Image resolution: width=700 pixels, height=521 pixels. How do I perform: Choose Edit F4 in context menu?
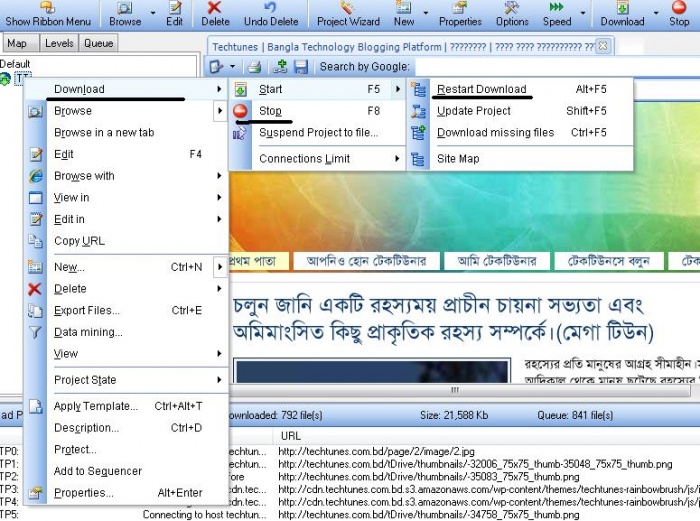click(126, 154)
